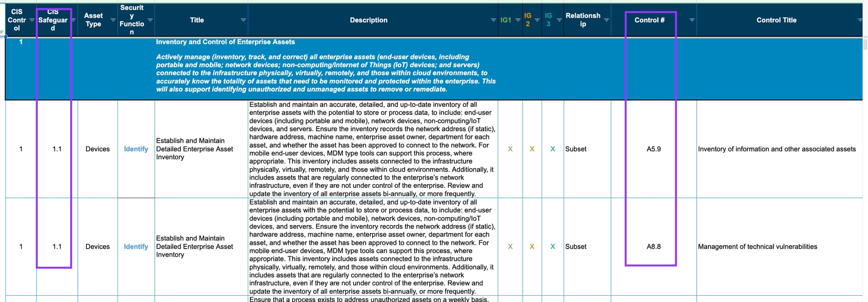The height and width of the screenshot is (302, 868).
Task: Click the IG2 column filter icon
Action: pyautogui.click(x=537, y=20)
